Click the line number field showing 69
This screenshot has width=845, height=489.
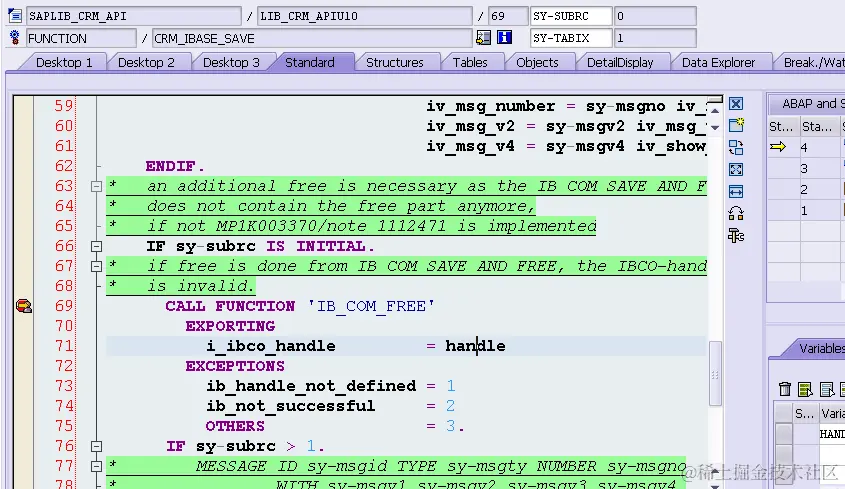click(507, 16)
